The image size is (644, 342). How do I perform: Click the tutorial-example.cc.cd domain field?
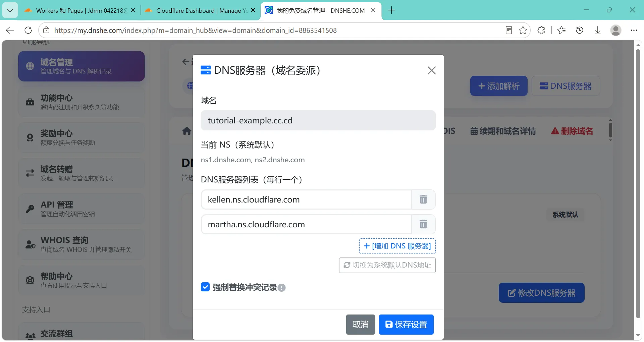[x=318, y=120]
